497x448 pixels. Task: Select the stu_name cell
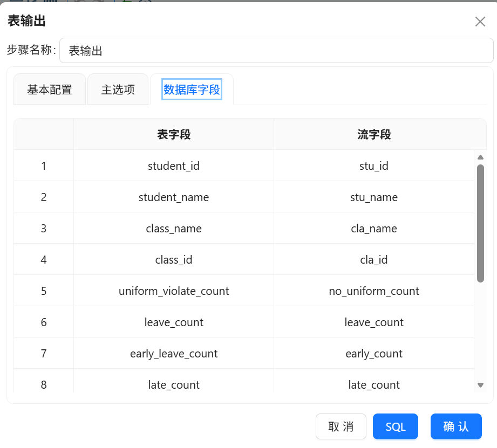374,197
